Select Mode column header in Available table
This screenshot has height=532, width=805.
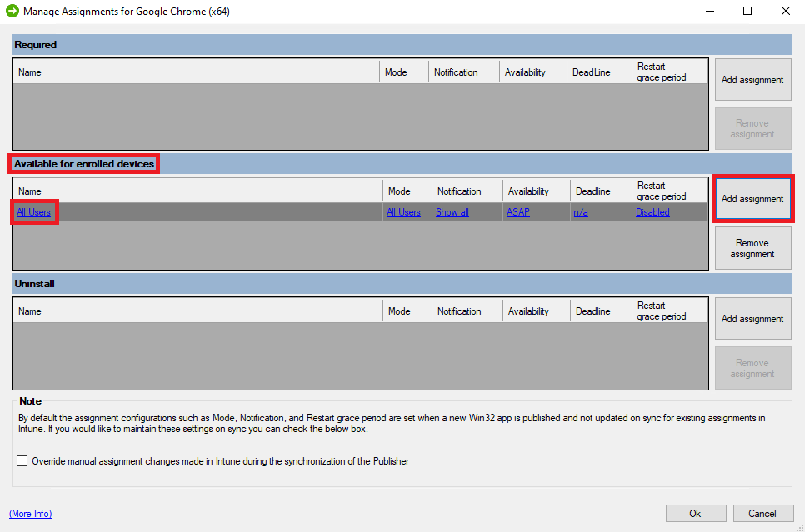tap(407, 191)
